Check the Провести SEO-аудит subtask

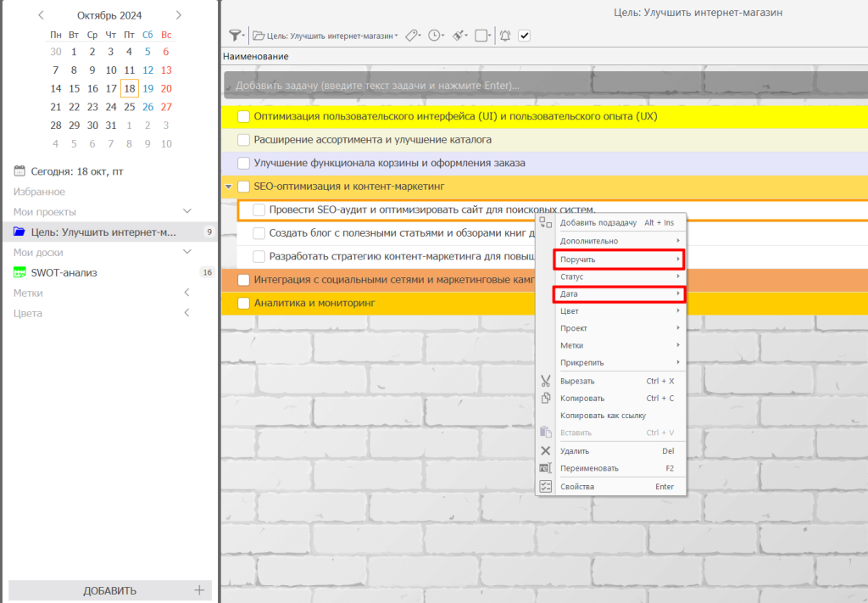point(259,209)
